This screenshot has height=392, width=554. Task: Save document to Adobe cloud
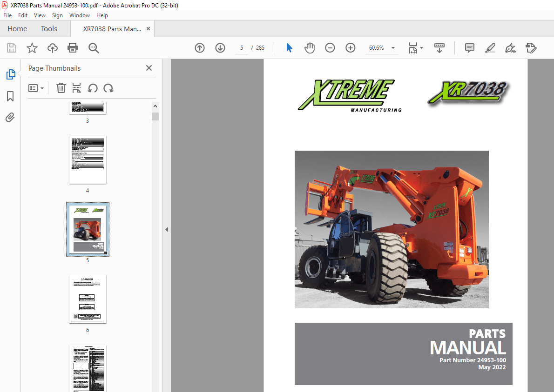pos(52,48)
